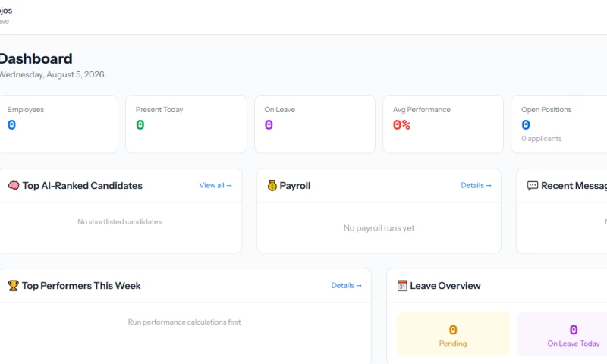Click 'Run performance calculations first' message
607x364 pixels.
pos(184,322)
